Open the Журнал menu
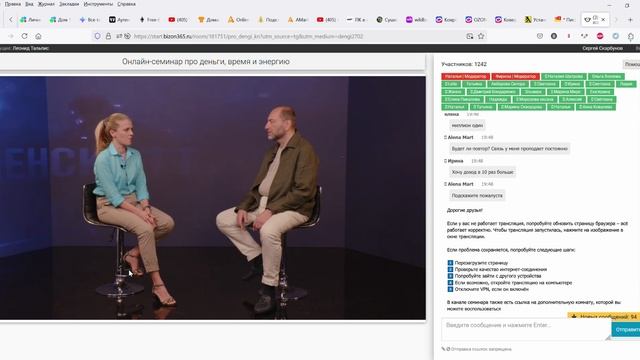Viewport: 640px width, 360px height. pyautogui.click(x=46, y=4)
